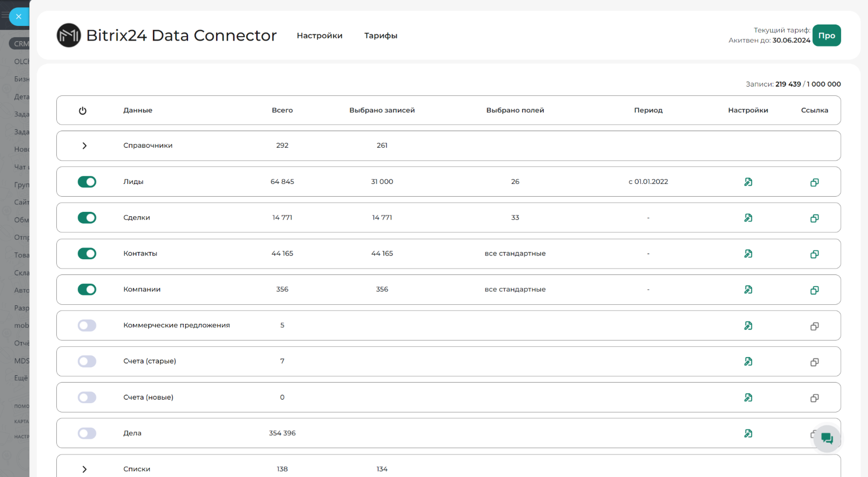The image size is (868, 477).
Task: Copy link icon for Компании row
Action: coord(814,290)
